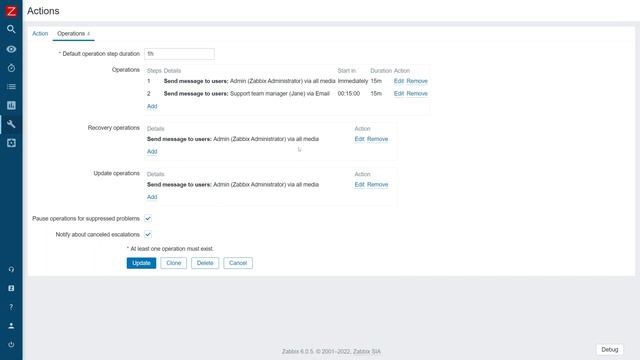The image size is (640, 360).
Task: Add a new Recovery operation
Action: click(x=152, y=151)
